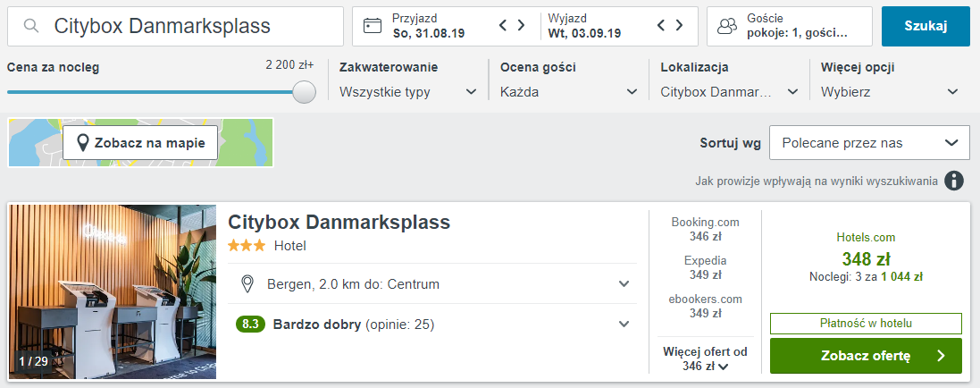The width and height of the screenshot is (980, 388).
Task: Open the arrival date calendar icon
Action: (373, 27)
